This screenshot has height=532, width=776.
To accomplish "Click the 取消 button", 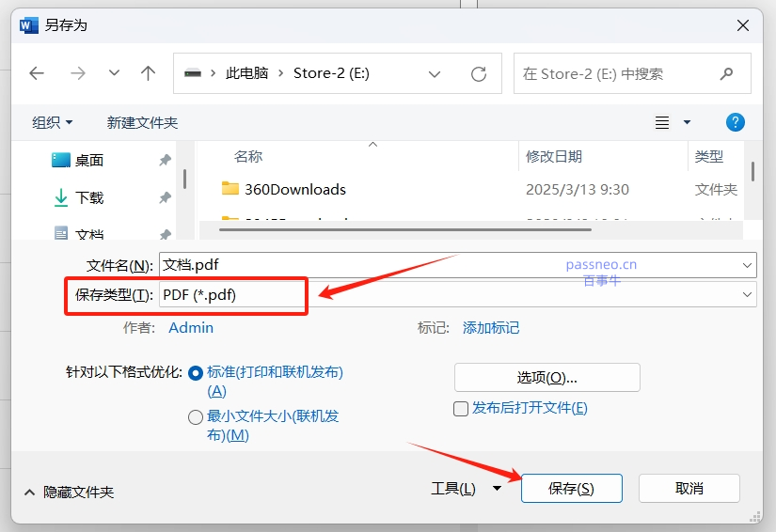I will [689, 489].
